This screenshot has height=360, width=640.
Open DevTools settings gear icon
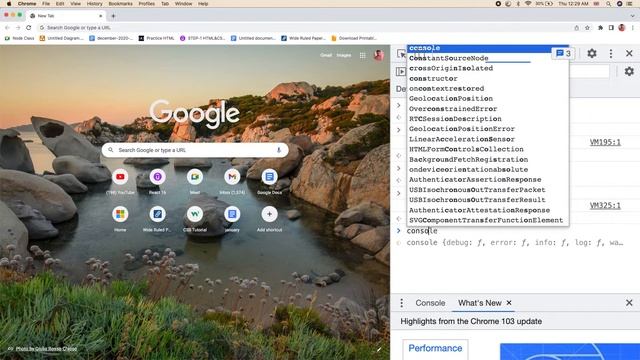click(592, 53)
